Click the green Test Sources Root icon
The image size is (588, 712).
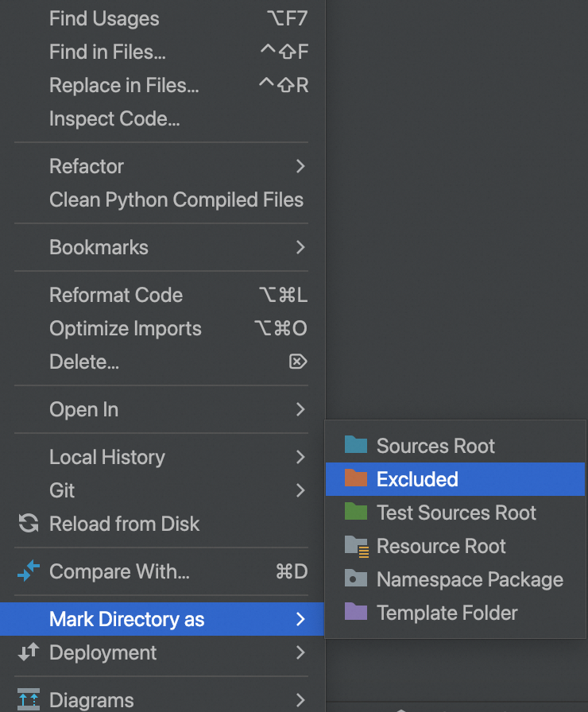pyautogui.click(x=355, y=513)
